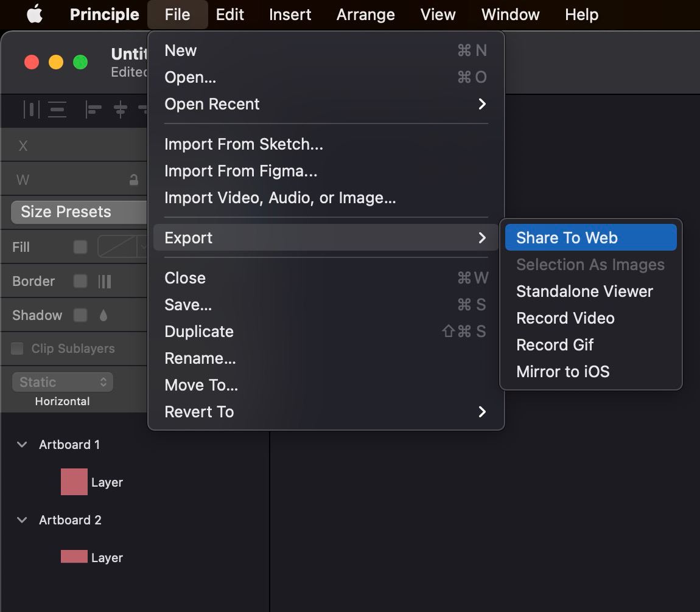Select Import From Sketch...

326,144
